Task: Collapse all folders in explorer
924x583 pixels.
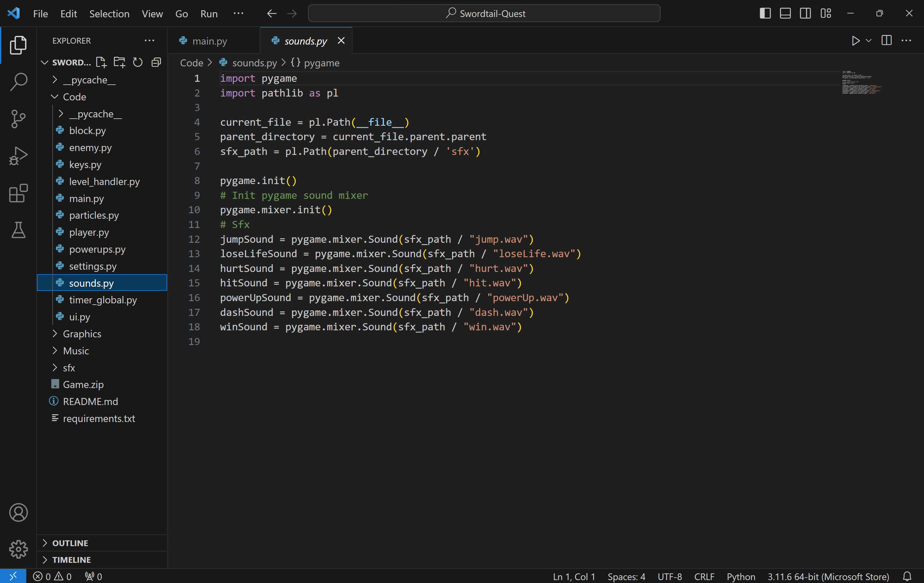Action: [x=156, y=62]
